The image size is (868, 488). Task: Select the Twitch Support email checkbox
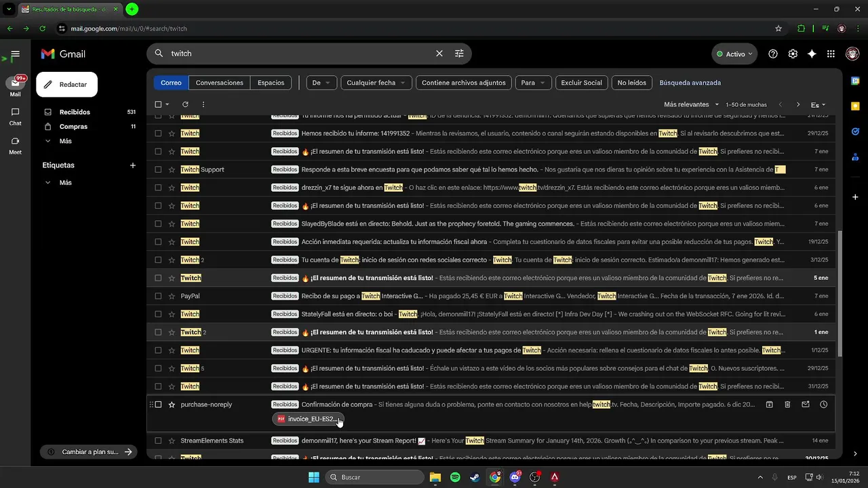(158, 169)
